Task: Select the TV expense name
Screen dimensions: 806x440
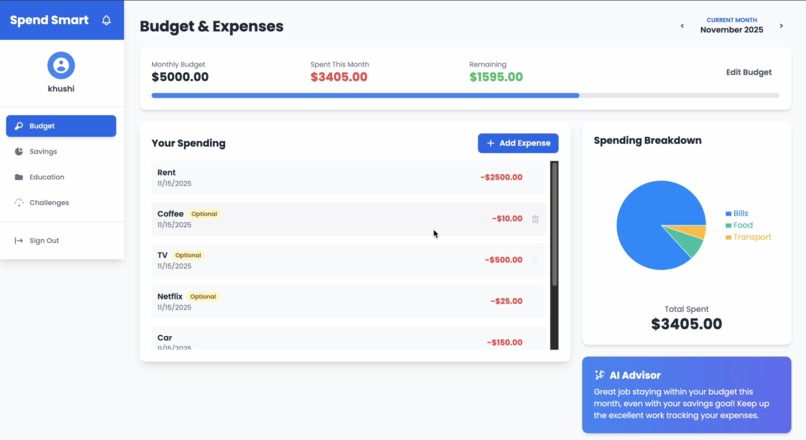Action: (162, 255)
